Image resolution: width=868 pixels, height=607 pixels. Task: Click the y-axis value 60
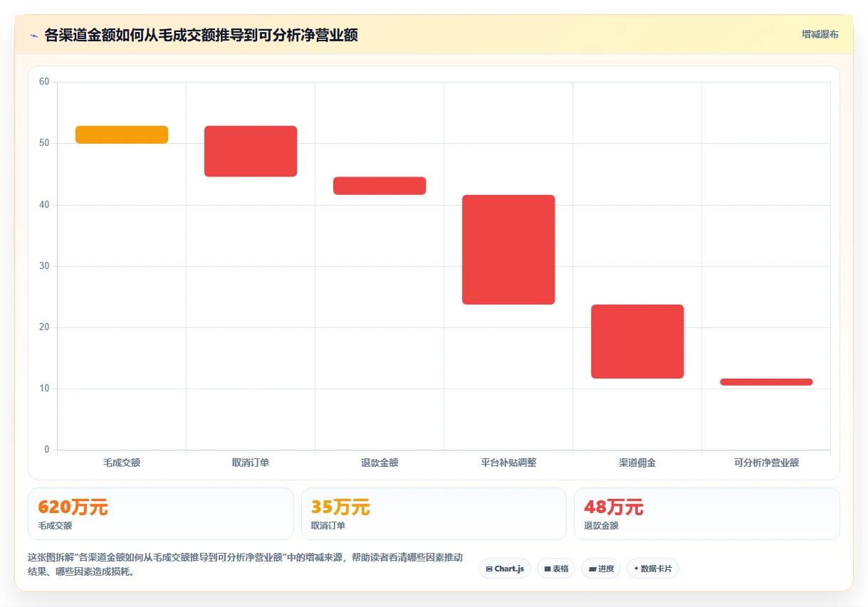click(44, 82)
